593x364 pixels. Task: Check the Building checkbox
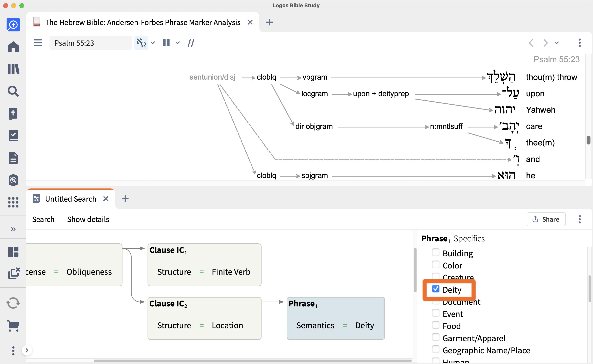click(436, 252)
